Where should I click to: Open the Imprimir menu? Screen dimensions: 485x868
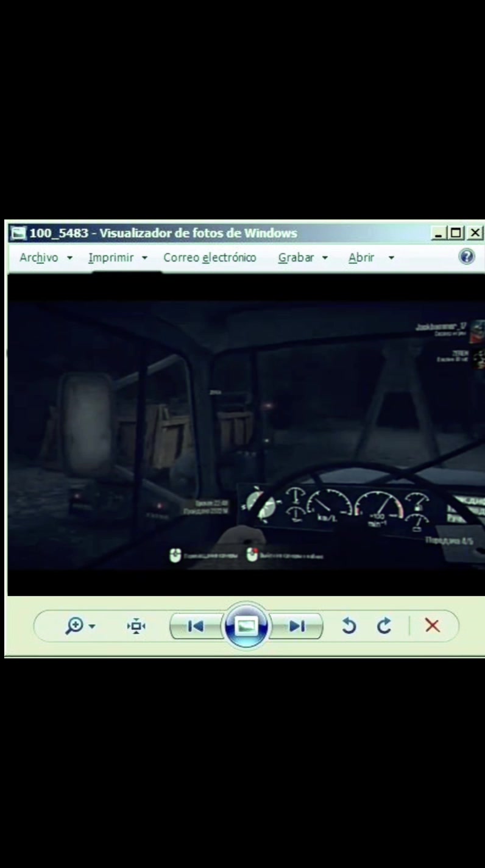click(111, 258)
